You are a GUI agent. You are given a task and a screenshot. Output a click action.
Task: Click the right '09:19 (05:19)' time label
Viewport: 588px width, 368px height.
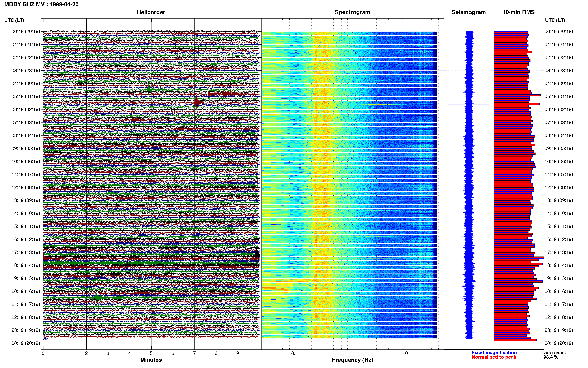click(559, 148)
